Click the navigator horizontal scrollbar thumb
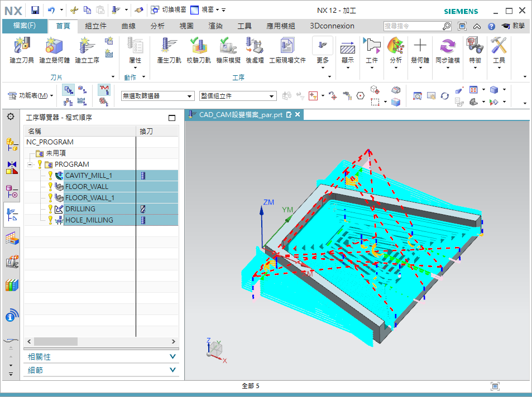 [56, 341]
